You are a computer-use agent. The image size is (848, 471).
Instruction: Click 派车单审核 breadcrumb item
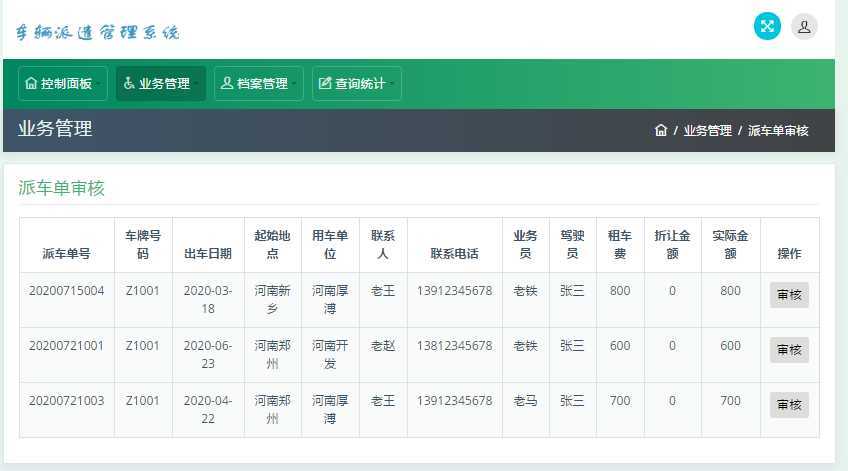click(778, 130)
